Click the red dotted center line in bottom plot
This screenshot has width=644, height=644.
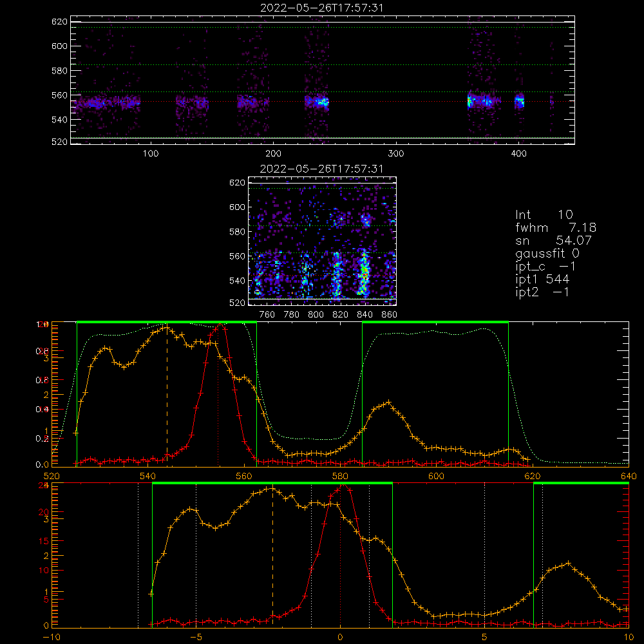(340, 556)
